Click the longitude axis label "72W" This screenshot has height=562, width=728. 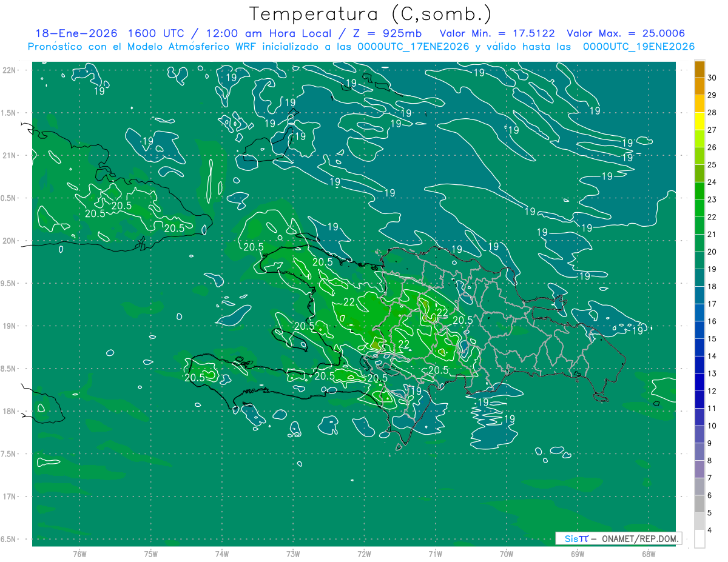364,554
